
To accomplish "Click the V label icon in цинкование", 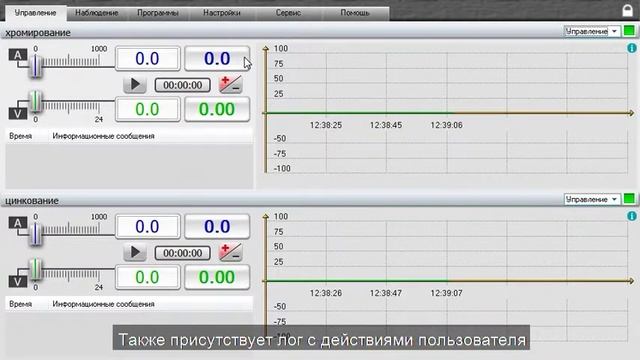I will coord(18,282).
